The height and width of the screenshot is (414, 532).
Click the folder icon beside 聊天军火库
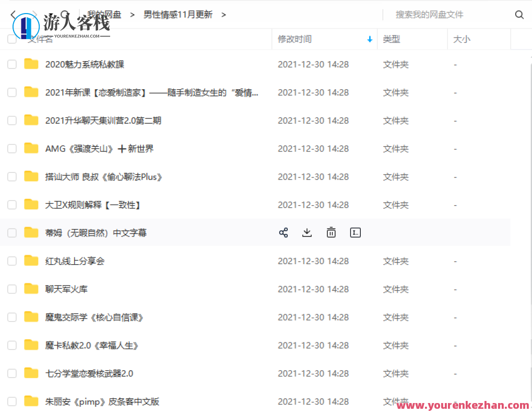point(31,289)
